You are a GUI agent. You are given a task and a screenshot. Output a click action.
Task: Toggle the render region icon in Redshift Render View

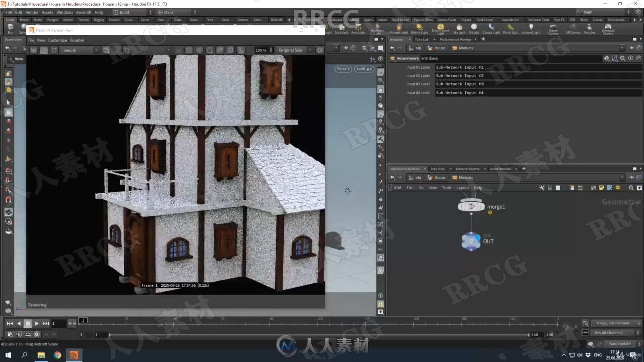(127, 50)
